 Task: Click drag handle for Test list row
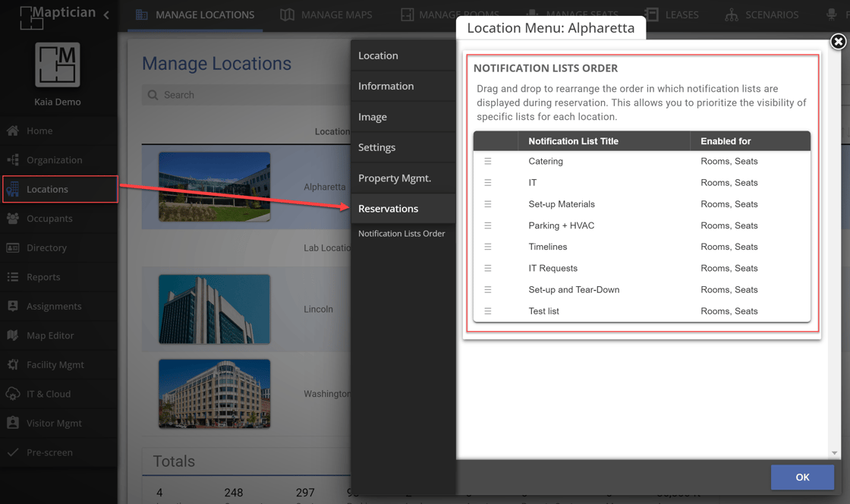[x=488, y=311]
